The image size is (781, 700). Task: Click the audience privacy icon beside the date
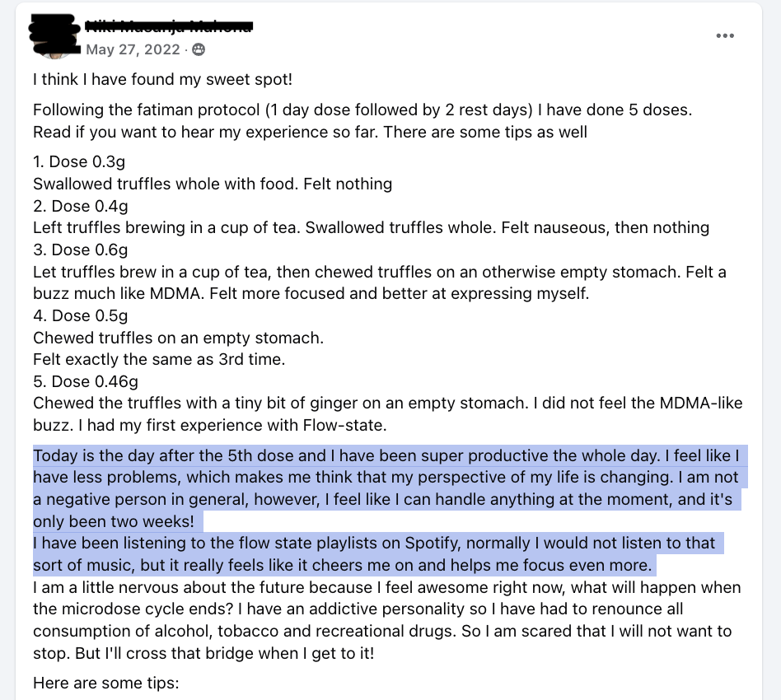(x=199, y=49)
